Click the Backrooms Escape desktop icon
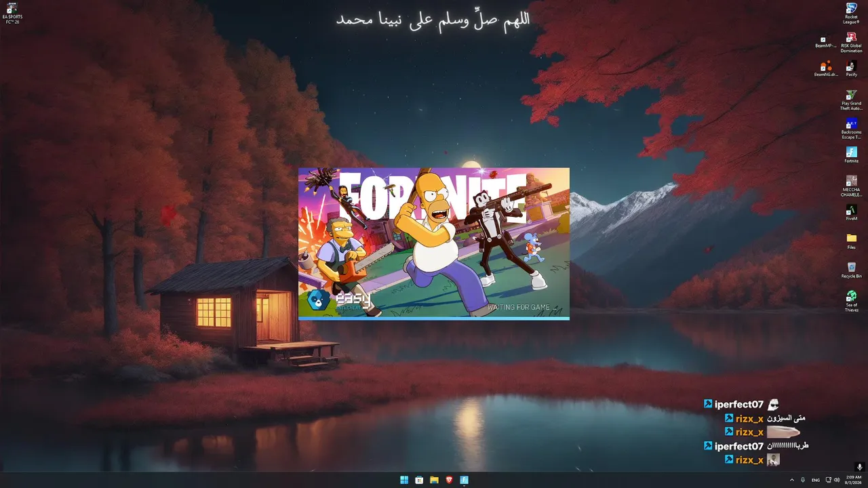868x488 pixels. click(851, 129)
